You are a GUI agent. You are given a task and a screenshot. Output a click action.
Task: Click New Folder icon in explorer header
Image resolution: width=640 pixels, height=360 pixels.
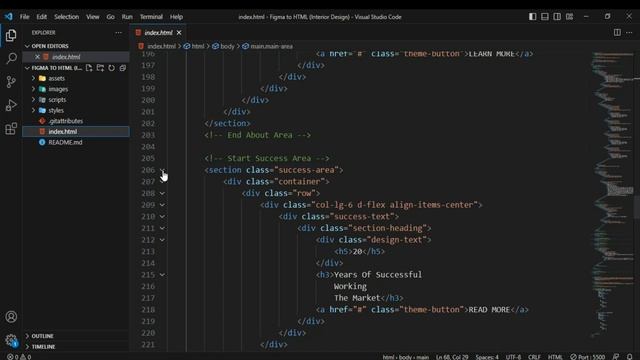100,68
